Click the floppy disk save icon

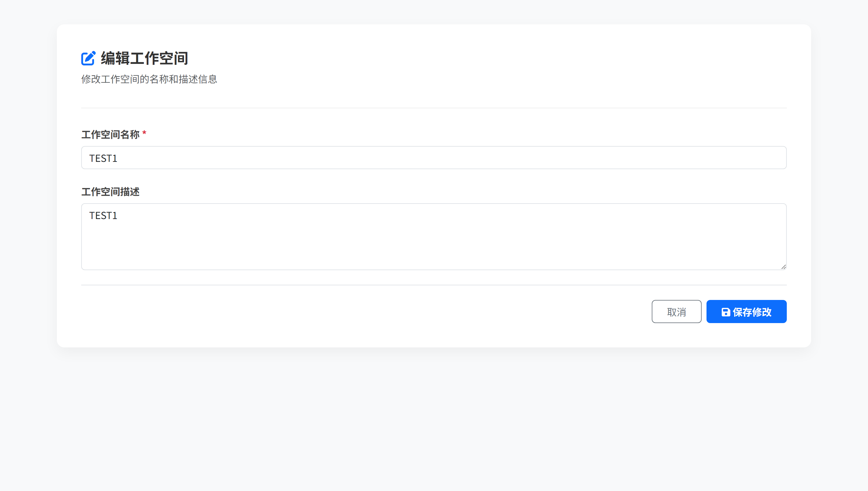pyautogui.click(x=725, y=312)
